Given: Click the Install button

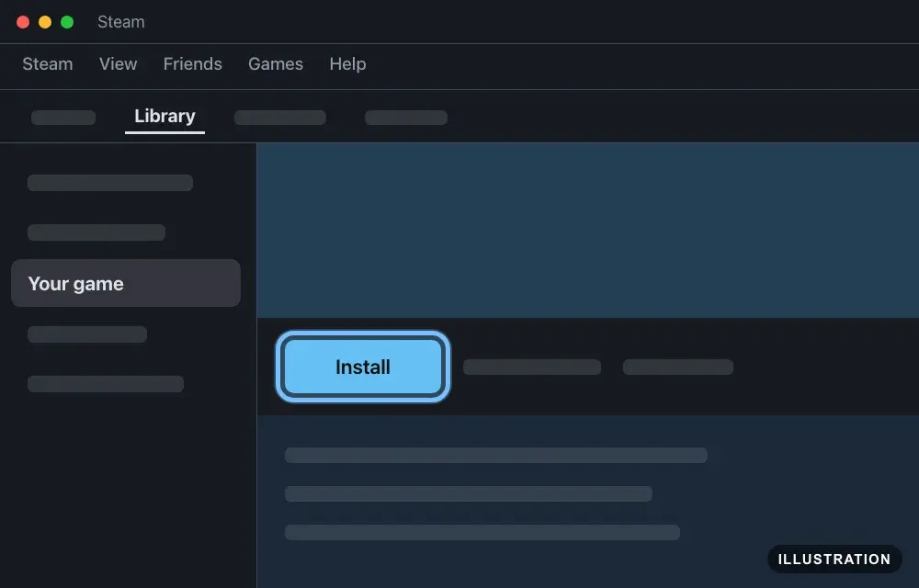Looking at the screenshot, I should pyautogui.click(x=363, y=367).
